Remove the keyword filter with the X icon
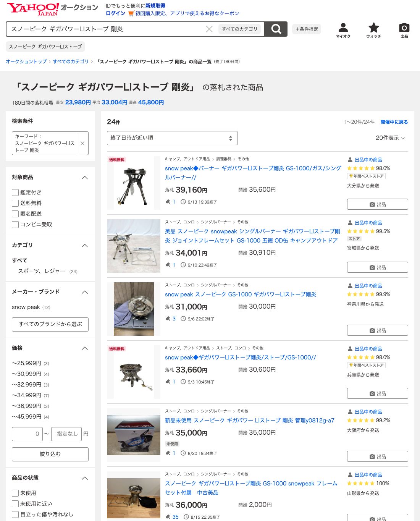Viewport: 420px width, 521px height. point(82,143)
